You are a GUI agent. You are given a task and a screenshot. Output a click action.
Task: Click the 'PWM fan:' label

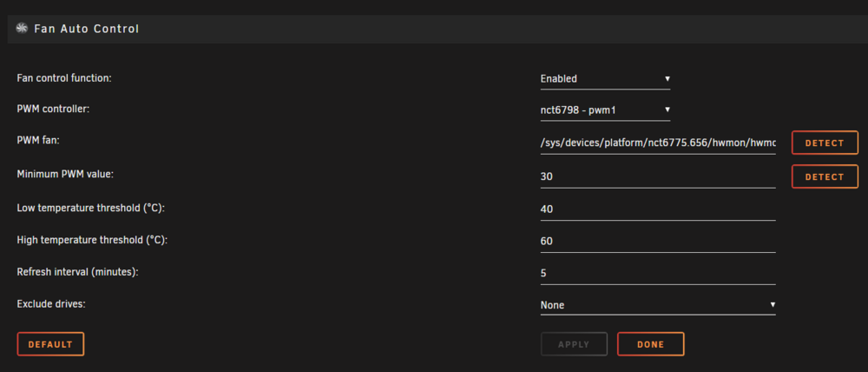click(x=38, y=142)
